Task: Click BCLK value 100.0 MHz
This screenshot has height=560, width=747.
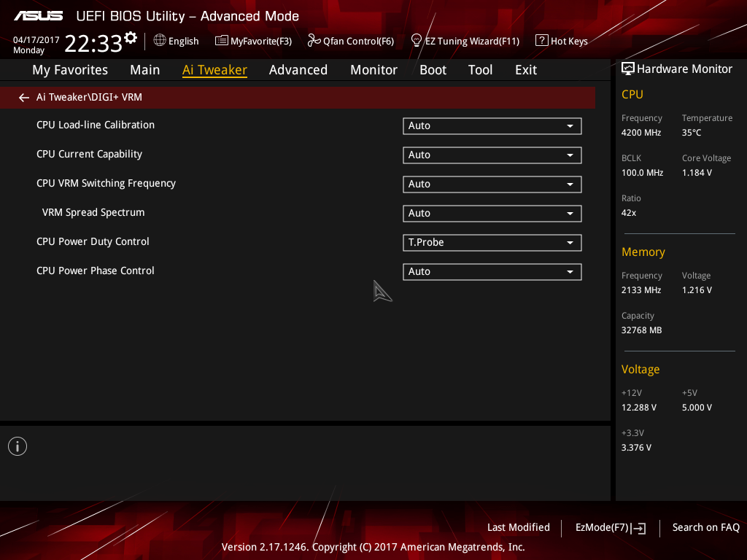Action: click(x=642, y=173)
